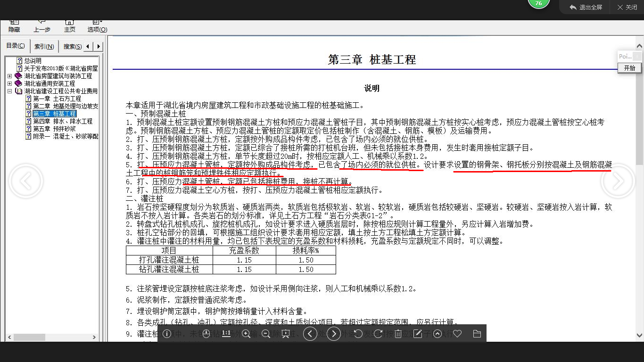Delete the image using the trash icon

click(x=398, y=334)
